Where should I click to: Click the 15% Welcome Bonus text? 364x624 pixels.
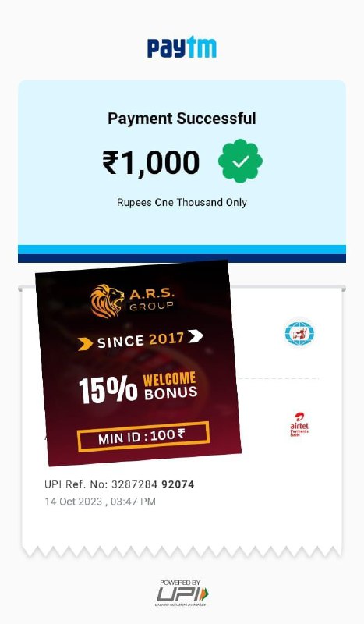point(138,388)
